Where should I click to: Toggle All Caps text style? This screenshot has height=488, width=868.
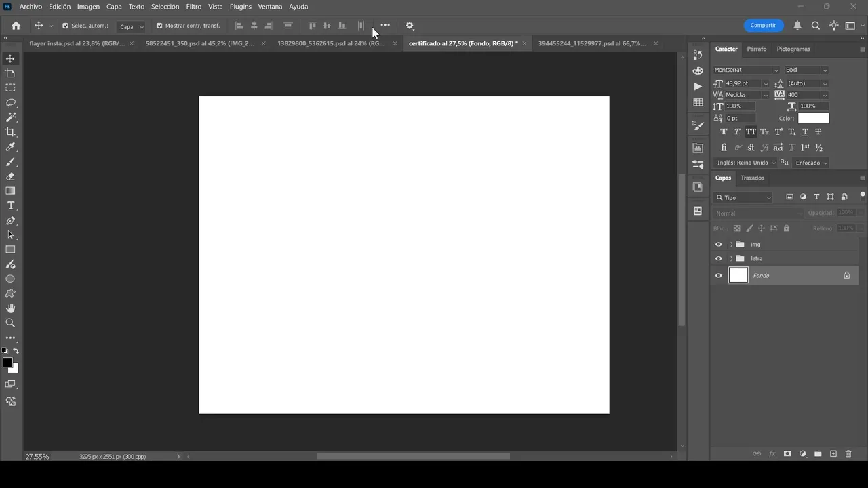click(751, 132)
